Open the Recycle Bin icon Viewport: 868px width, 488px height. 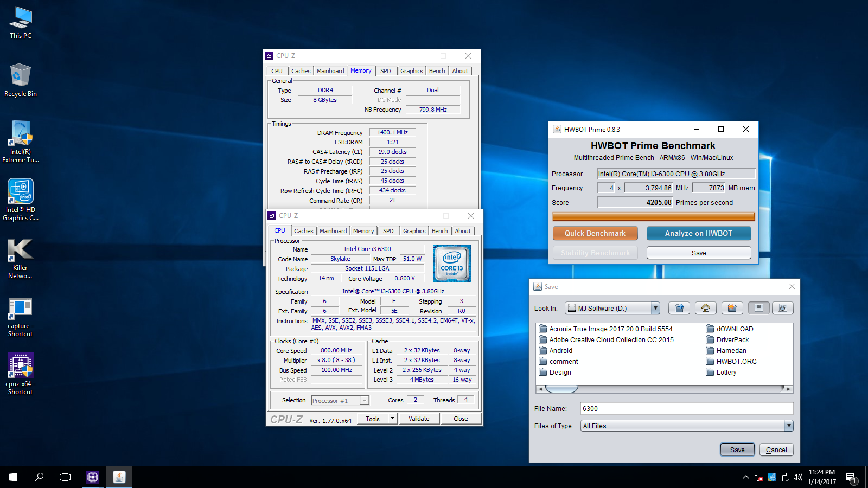point(21,80)
